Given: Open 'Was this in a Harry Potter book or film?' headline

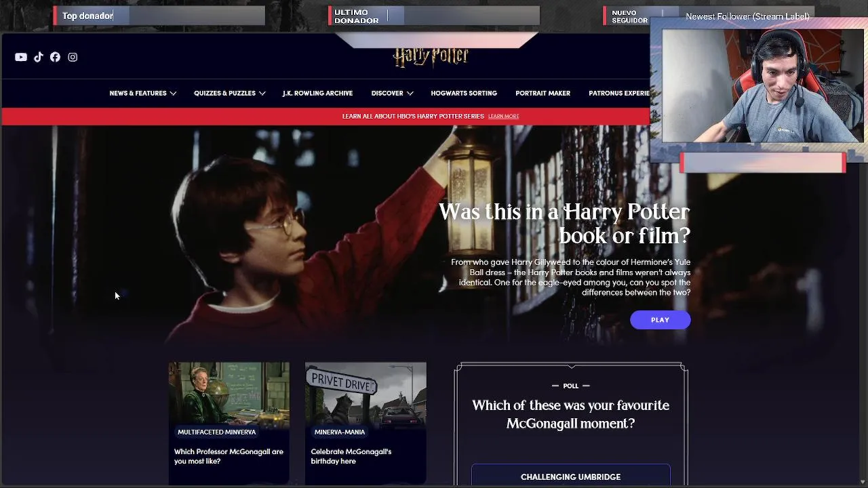Looking at the screenshot, I should pos(564,224).
